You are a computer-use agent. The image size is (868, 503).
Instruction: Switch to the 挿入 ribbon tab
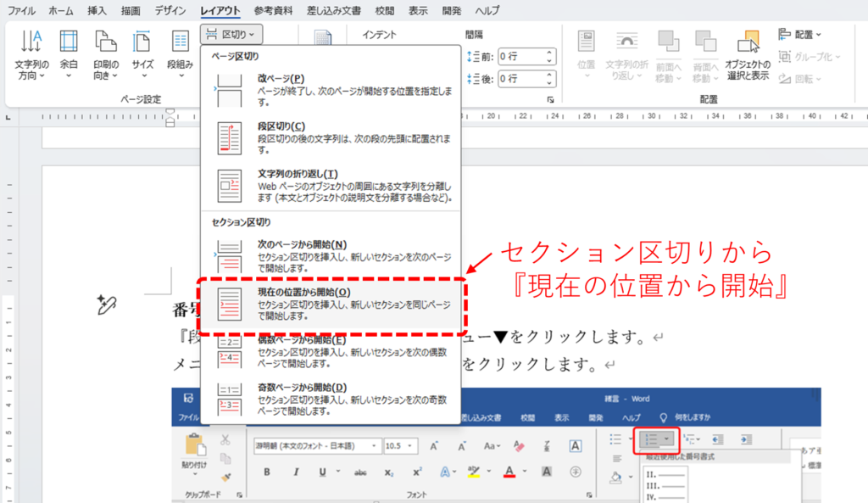tap(97, 11)
